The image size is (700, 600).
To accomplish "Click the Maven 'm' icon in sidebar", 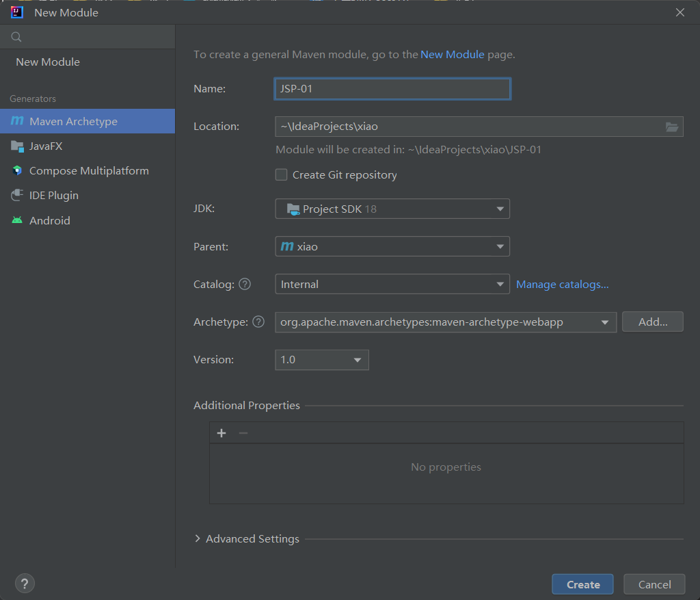I will 17,120.
